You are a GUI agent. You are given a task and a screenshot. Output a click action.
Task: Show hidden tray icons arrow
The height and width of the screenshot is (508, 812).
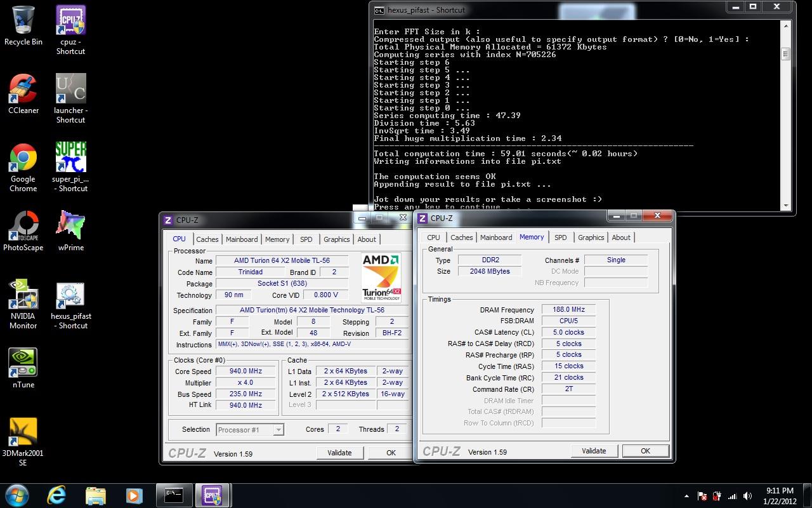tap(686, 496)
